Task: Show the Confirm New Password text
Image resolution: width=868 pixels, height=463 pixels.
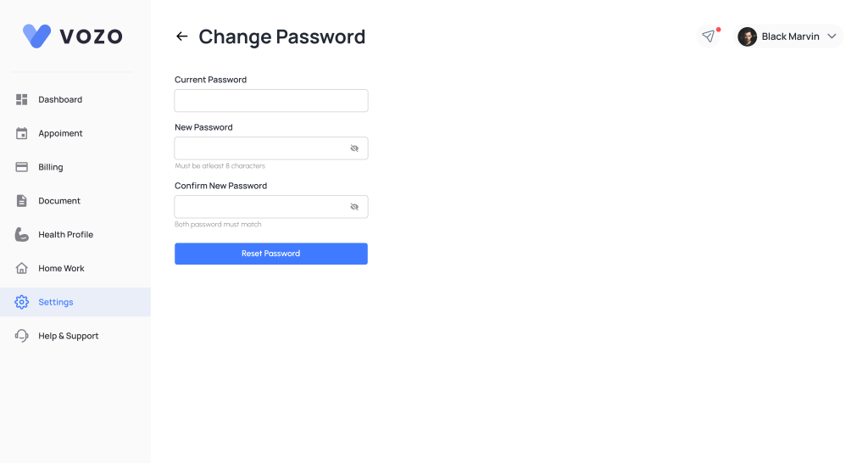Action: pyautogui.click(x=354, y=207)
